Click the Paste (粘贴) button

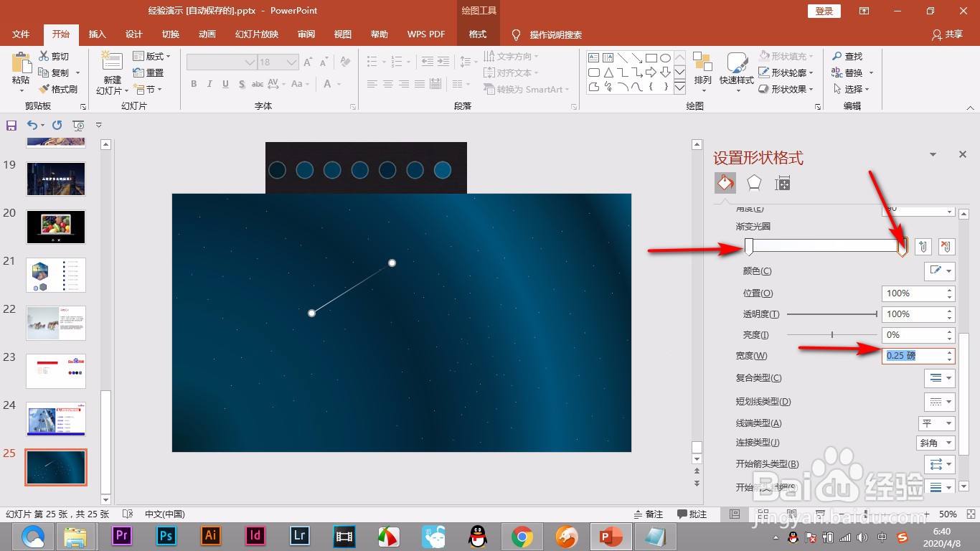click(x=21, y=72)
